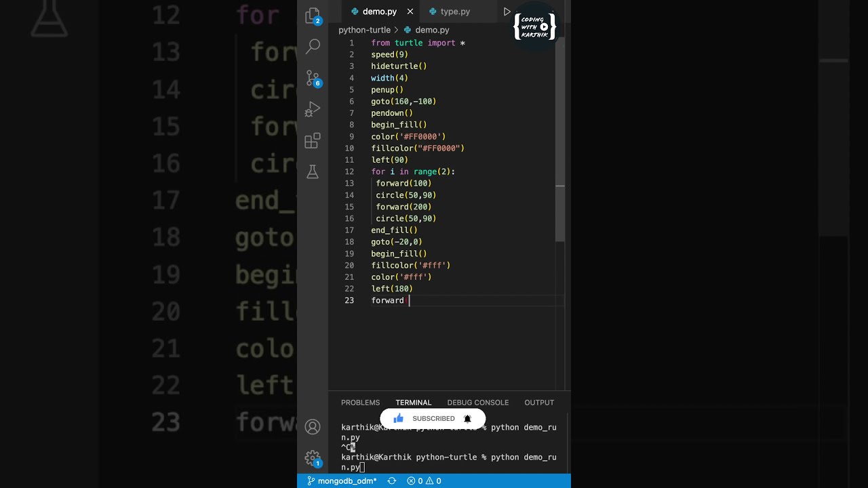The width and height of the screenshot is (868, 488).
Task: Switch to the DEBUG CONSOLE panel tab
Action: pyautogui.click(x=477, y=403)
